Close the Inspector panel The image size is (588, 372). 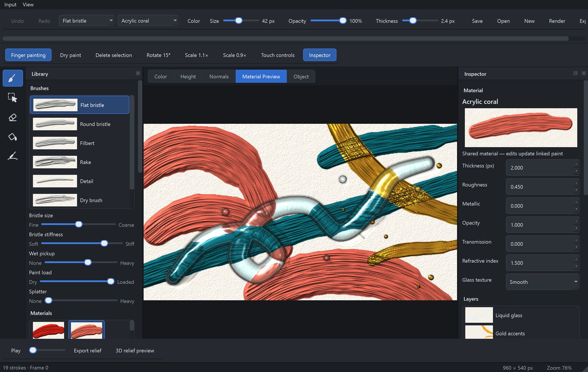click(584, 74)
